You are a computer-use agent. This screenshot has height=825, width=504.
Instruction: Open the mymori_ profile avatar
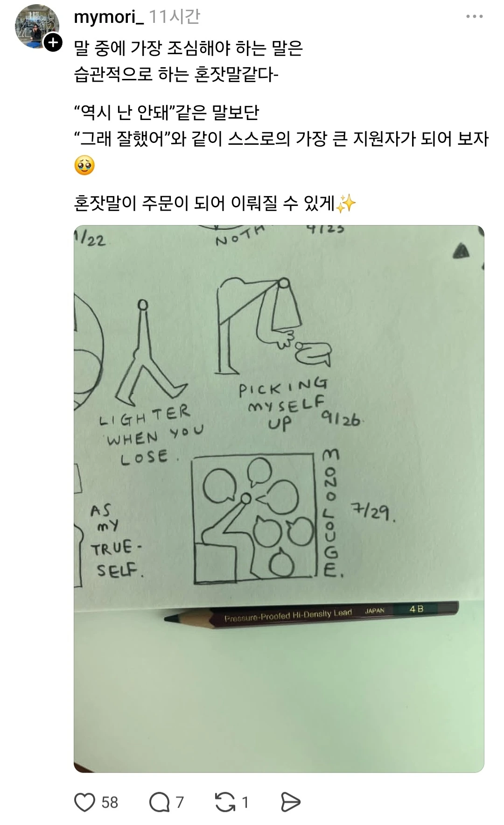click(37, 27)
